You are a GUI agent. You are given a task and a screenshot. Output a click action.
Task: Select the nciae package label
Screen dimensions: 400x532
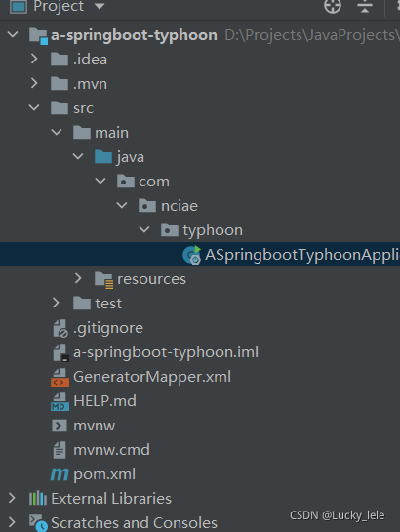[180, 206]
